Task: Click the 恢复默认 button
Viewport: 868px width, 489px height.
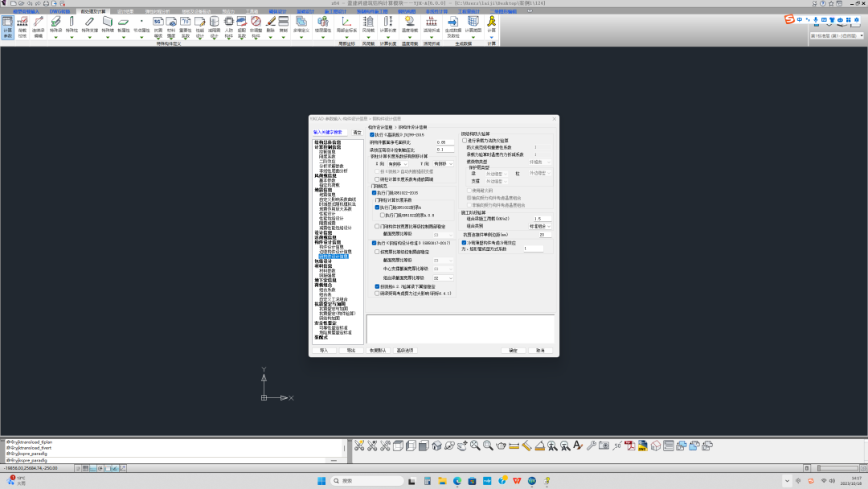Action: pos(378,351)
